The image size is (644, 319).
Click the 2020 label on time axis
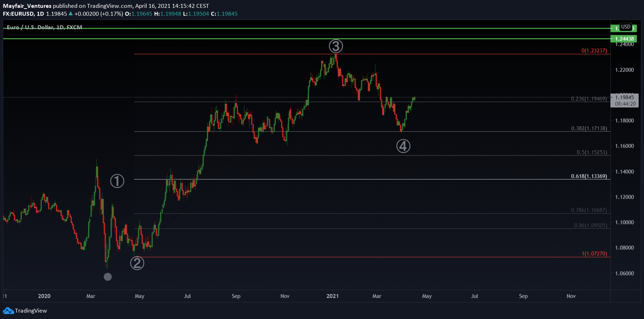tap(44, 296)
